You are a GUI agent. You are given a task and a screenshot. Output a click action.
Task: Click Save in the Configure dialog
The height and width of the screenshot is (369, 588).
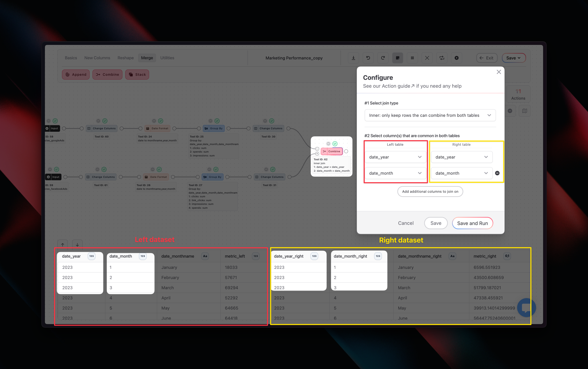click(x=436, y=223)
